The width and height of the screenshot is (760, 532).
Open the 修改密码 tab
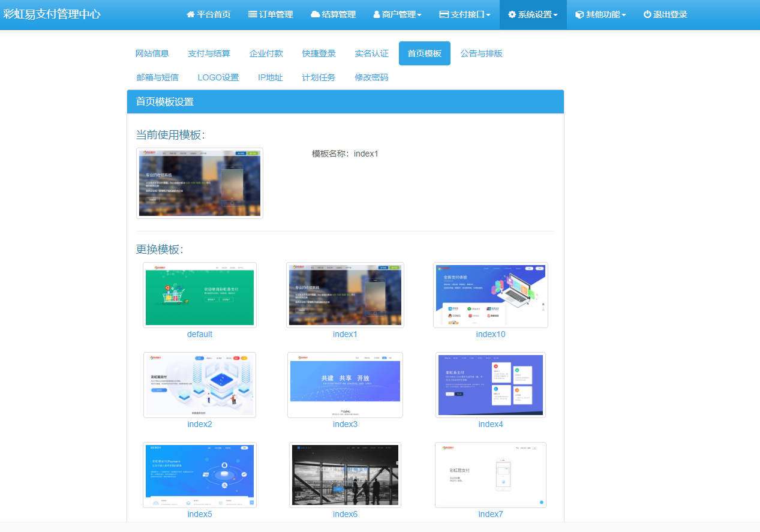pos(371,77)
